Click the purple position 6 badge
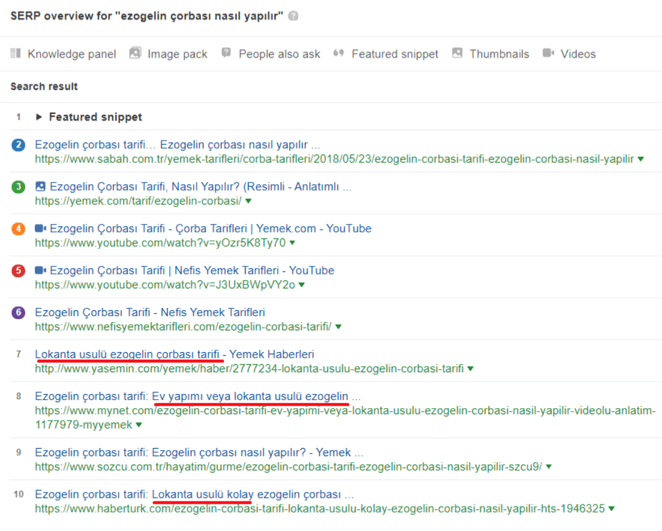This screenshot has width=662, height=531. coord(18,313)
